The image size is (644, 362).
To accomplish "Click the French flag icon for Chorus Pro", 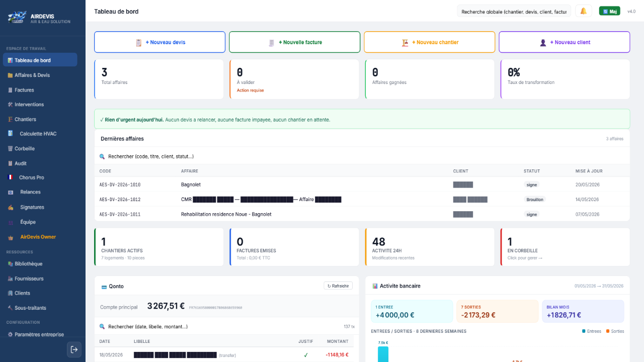I will point(10,177).
